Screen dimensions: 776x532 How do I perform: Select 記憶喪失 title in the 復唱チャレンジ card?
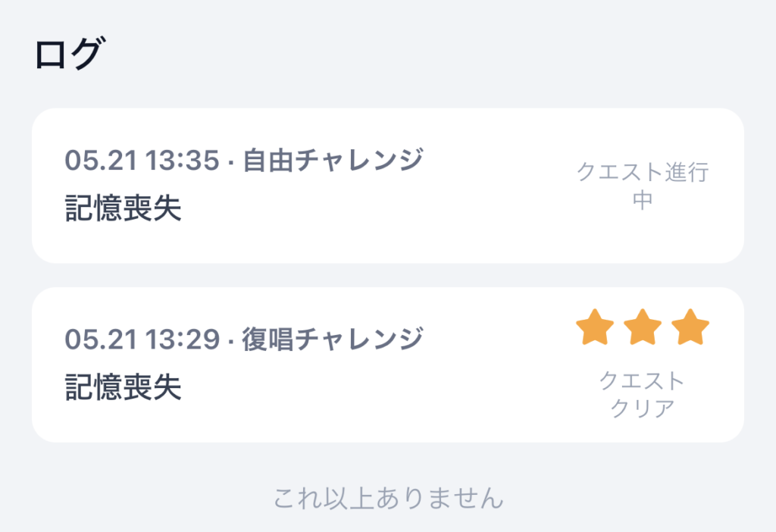pyautogui.click(x=124, y=387)
